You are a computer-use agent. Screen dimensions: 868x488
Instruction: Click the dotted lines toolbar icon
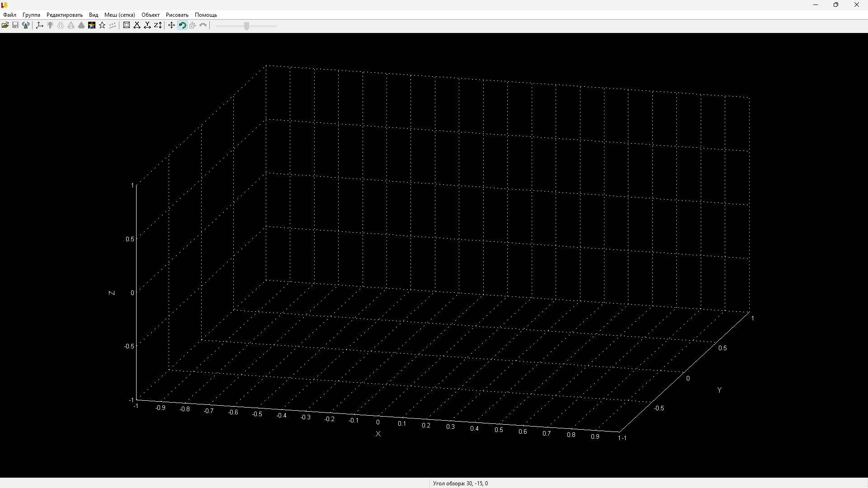(113, 25)
